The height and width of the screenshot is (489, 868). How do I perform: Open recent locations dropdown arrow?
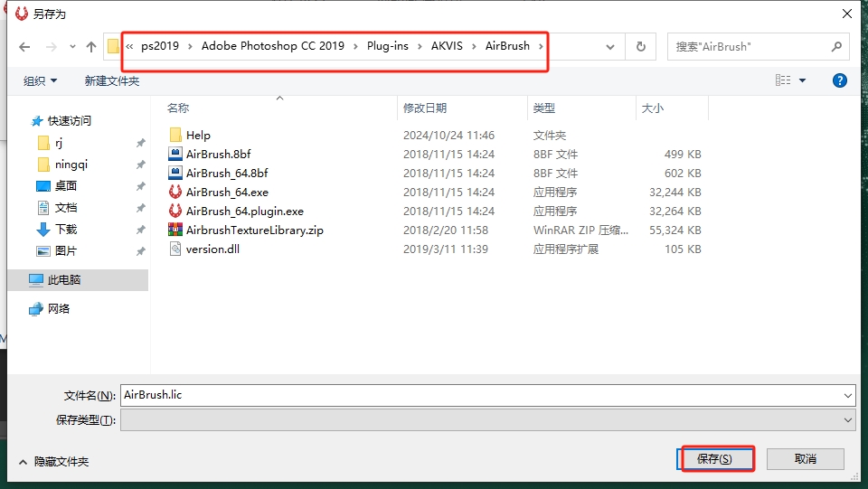(72, 47)
